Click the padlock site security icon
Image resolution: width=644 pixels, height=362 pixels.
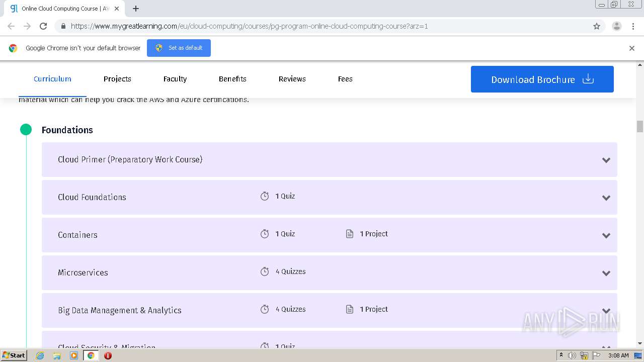[63, 26]
